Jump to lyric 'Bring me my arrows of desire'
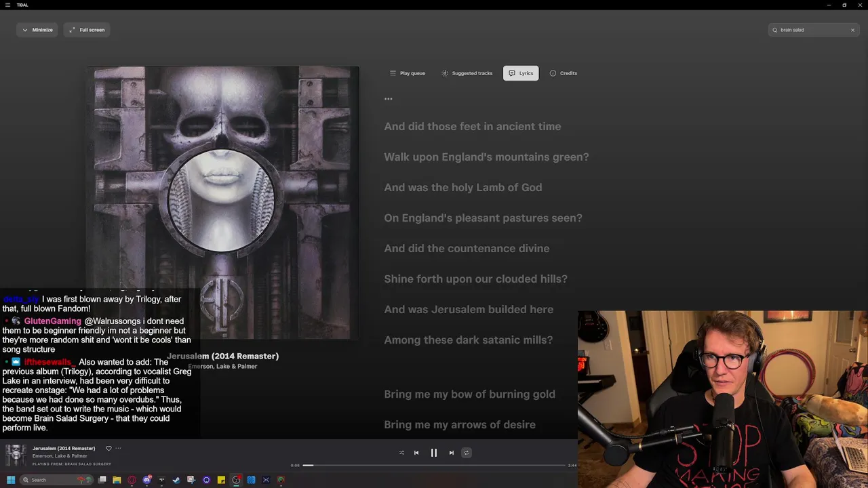Viewport: 868px width, 488px height. [x=460, y=425]
